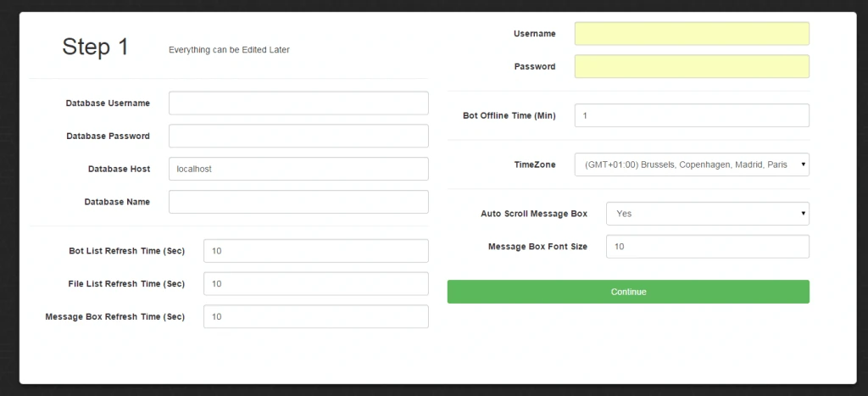Image resolution: width=868 pixels, height=396 pixels.
Task: Click the Message Box Refresh Time (Sec) label
Action: tap(115, 317)
